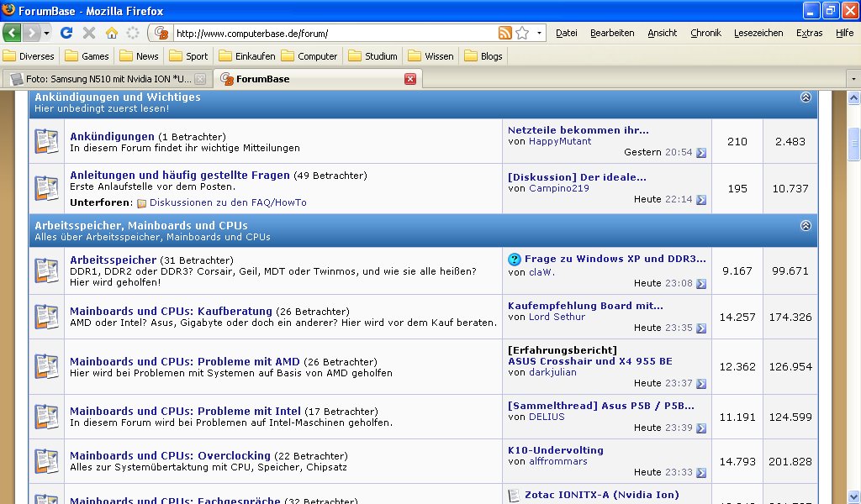Open the Computer bookmarks folder
This screenshot has height=504, width=861.
[x=309, y=56]
